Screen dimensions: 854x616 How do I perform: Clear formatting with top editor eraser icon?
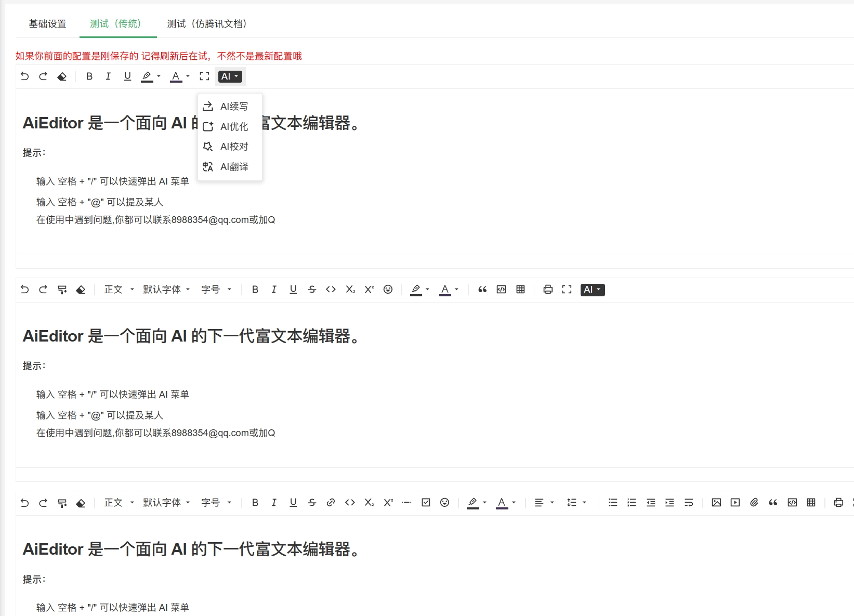pyautogui.click(x=62, y=76)
